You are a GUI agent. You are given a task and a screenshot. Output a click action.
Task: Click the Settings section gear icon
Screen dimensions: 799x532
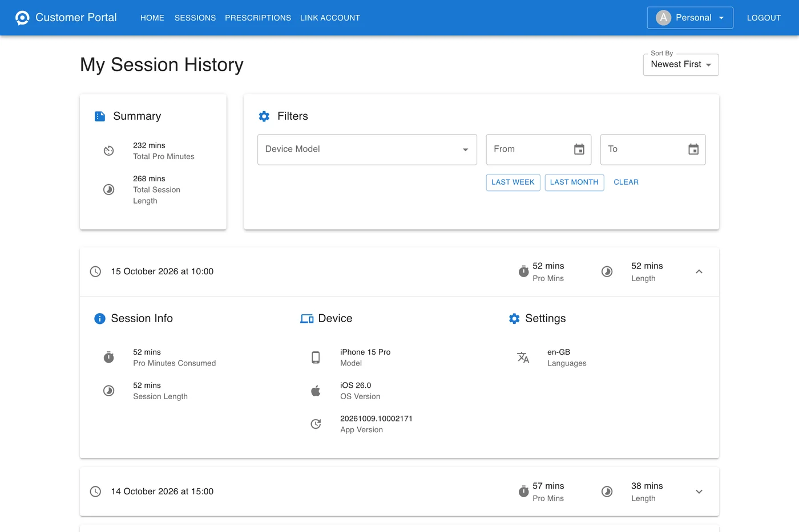tap(514, 319)
